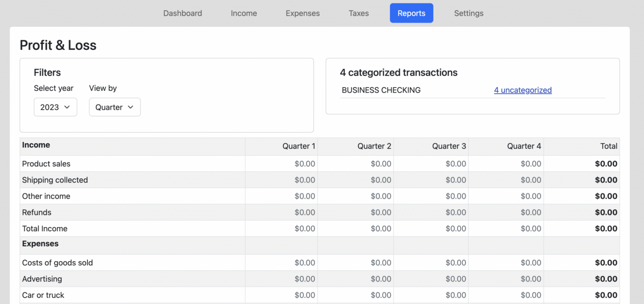644x304 pixels.
Task: Click the Refunds row in the table
Action: (x=37, y=212)
